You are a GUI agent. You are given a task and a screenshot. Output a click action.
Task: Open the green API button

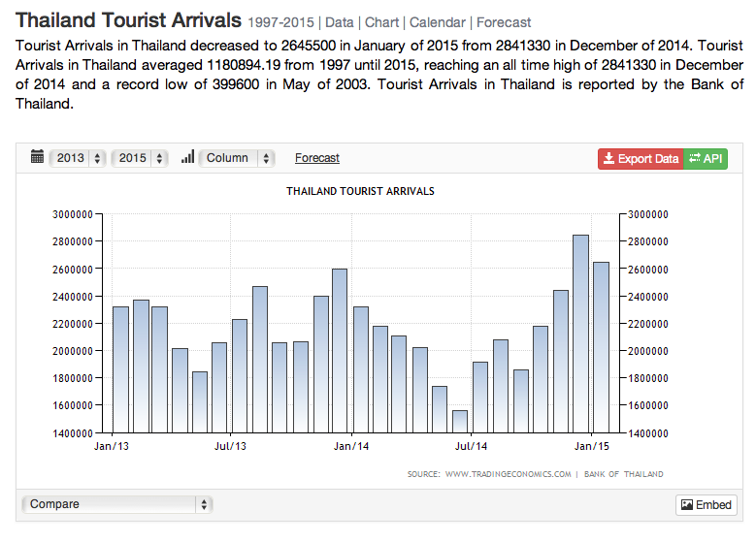point(706,158)
